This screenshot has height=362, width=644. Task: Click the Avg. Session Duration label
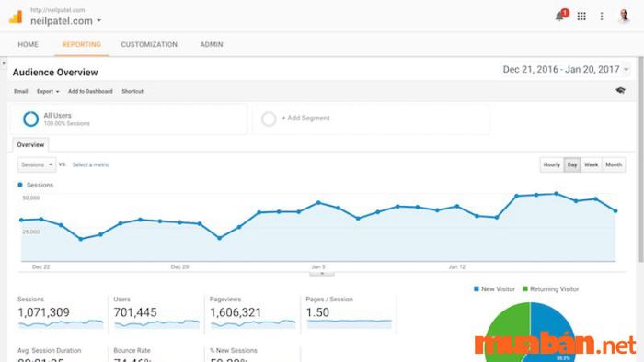(x=50, y=351)
